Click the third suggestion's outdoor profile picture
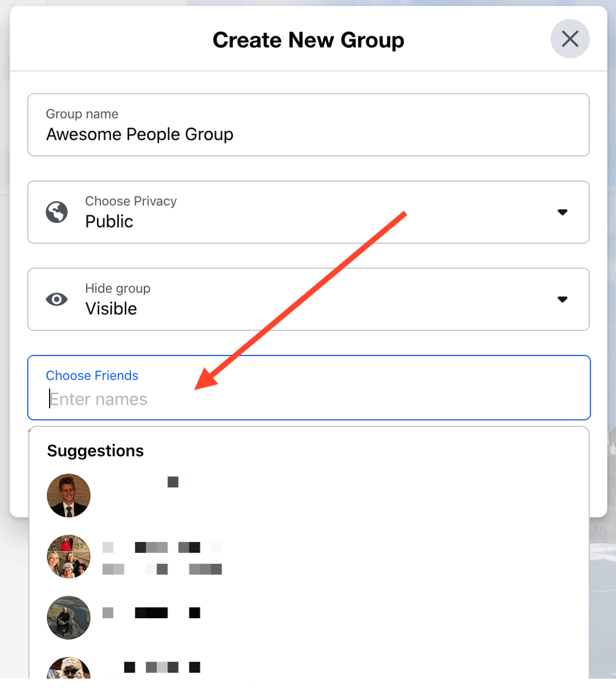 pyautogui.click(x=68, y=618)
